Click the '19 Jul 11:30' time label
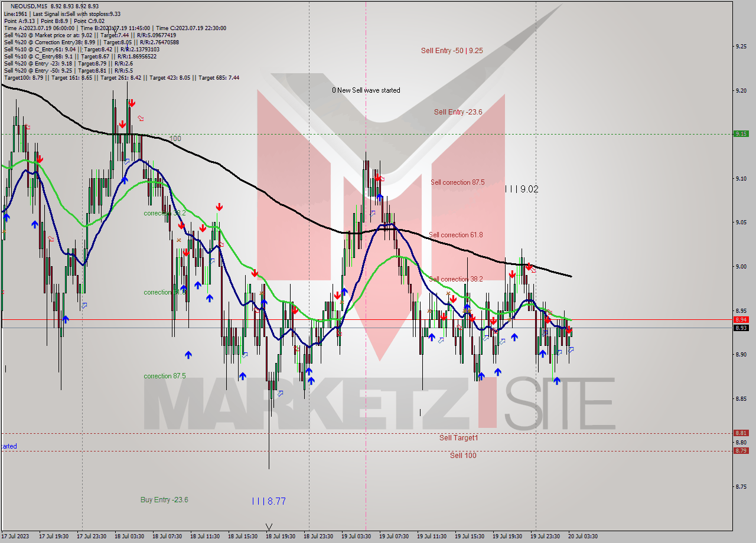Image resolution: width=756 pixels, height=543 pixels. [432, 537]
